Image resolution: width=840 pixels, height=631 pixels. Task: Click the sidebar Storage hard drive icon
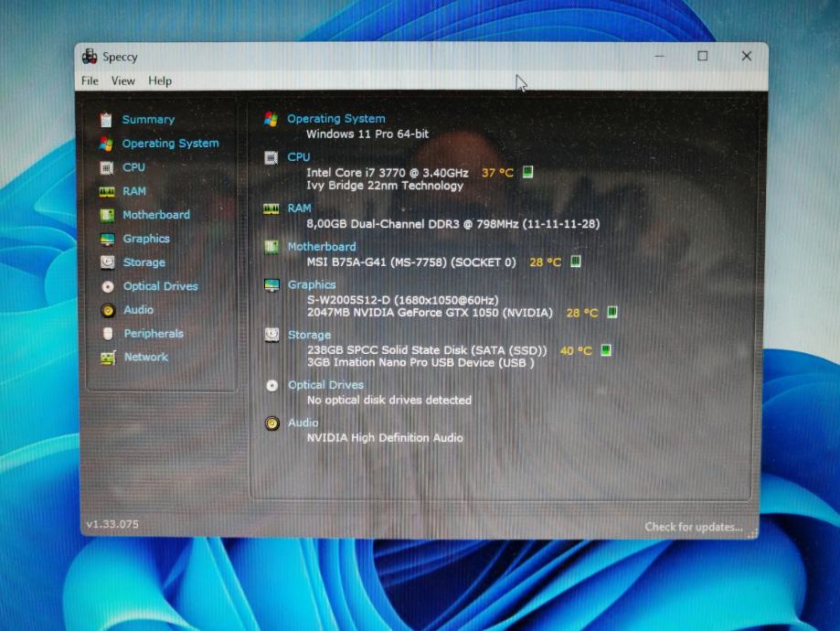click(x=108, y=262)
